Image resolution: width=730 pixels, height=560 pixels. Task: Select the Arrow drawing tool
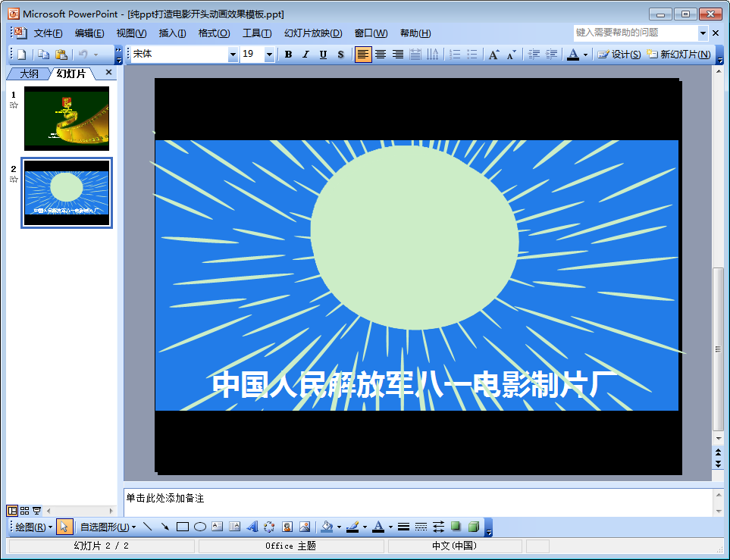coord(164,527)
